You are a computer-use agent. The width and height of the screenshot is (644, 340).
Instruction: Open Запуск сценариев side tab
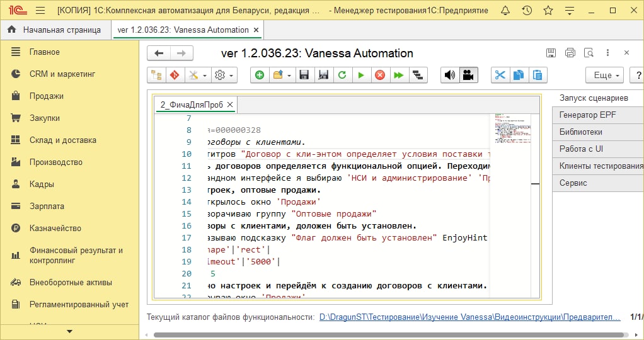tap(594, 98)
